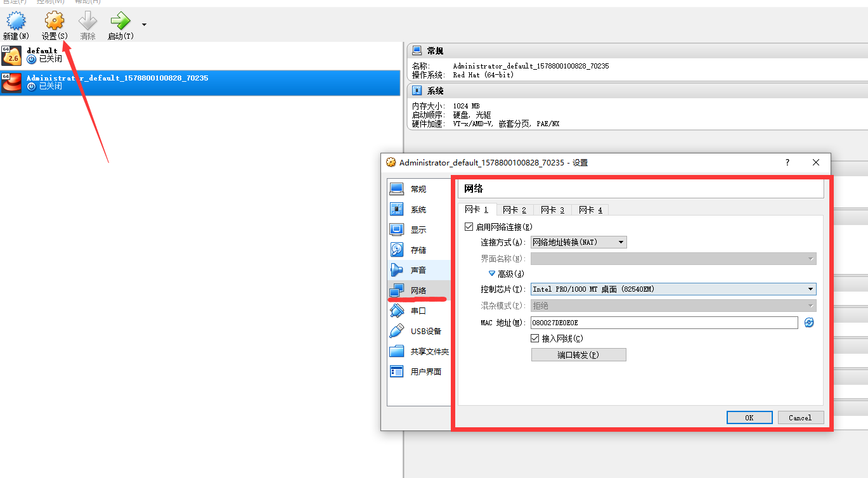Regenerate MAC address with refresh icon

[x=809, y=323]
